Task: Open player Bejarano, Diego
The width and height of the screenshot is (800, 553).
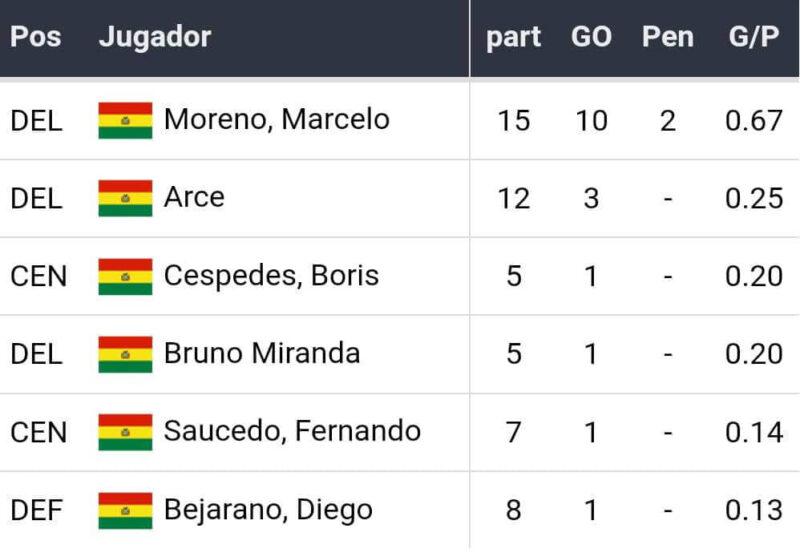Action: [x=268, y=510]
